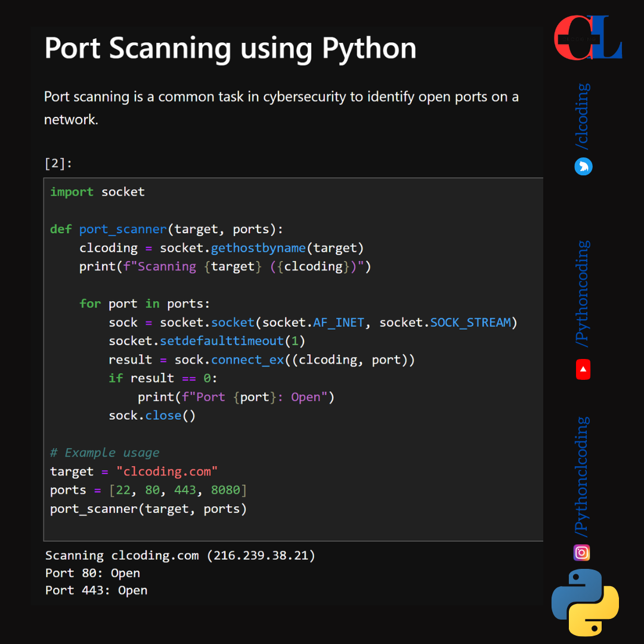Click the 'Port 80: Open' output line
Viewport: 644px width, 644px height.
[x=92, y=573]
